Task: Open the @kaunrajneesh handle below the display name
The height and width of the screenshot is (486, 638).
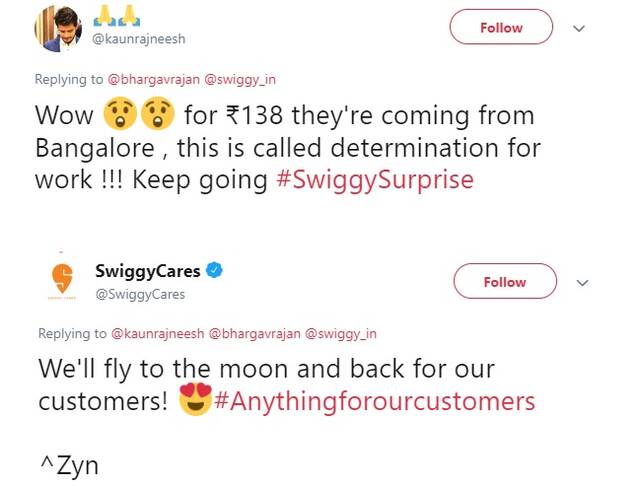Action: click(140, 40)
